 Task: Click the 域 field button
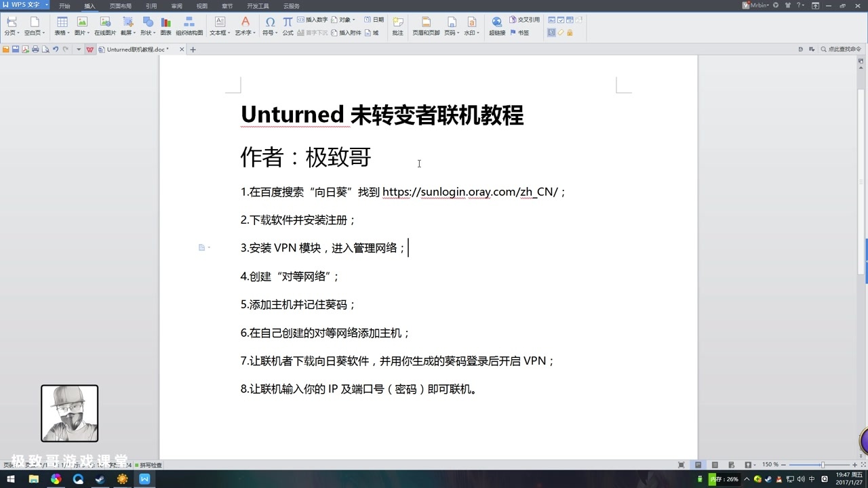coord(372,33)
